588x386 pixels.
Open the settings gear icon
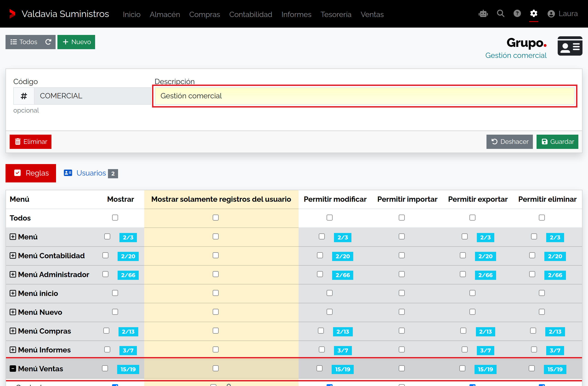534,13
